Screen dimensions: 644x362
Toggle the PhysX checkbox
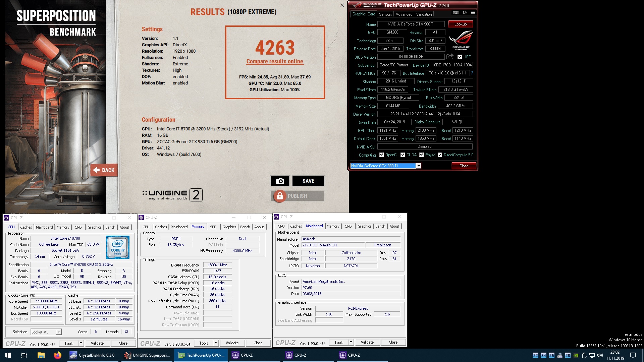coord(421,155)
